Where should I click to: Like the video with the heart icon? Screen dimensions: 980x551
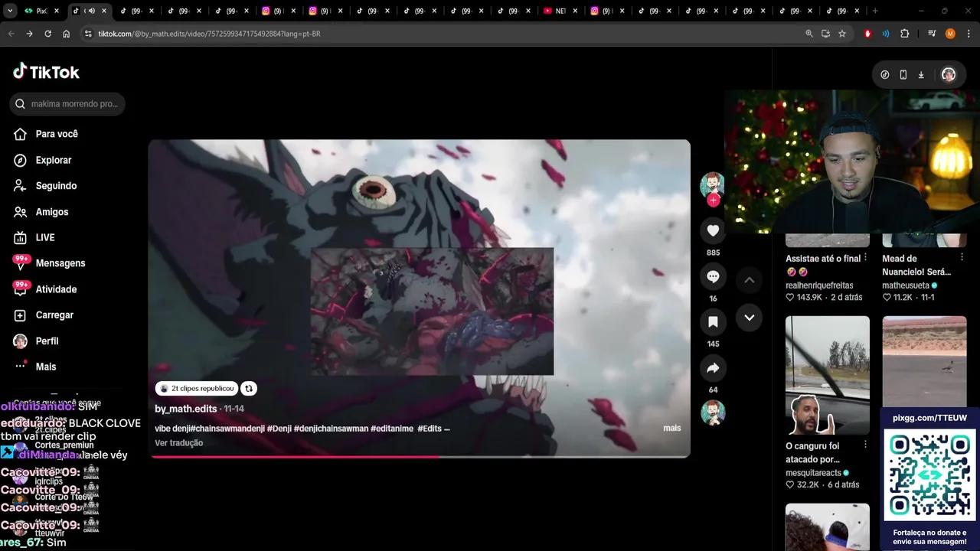pyautogui.click(x=713, y=230)
